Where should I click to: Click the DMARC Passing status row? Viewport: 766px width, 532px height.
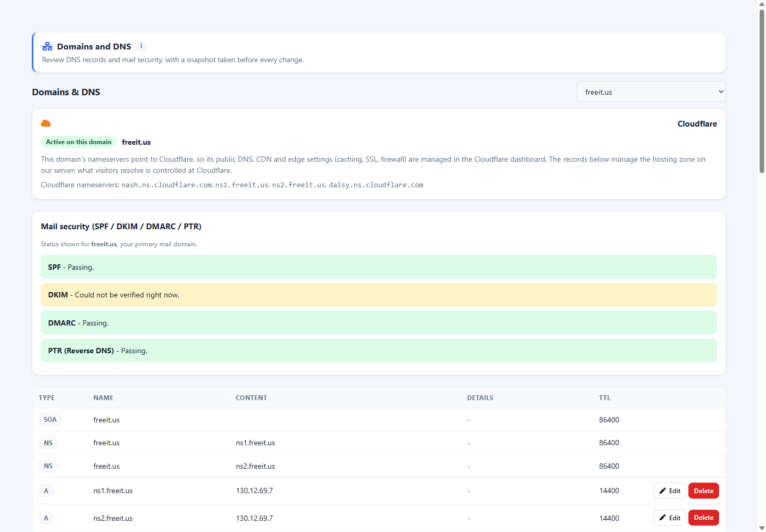point(379,323)
